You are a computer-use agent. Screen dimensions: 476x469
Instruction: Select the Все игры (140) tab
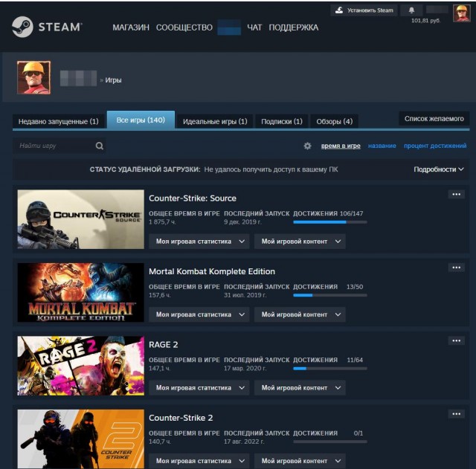click(141, 120)
